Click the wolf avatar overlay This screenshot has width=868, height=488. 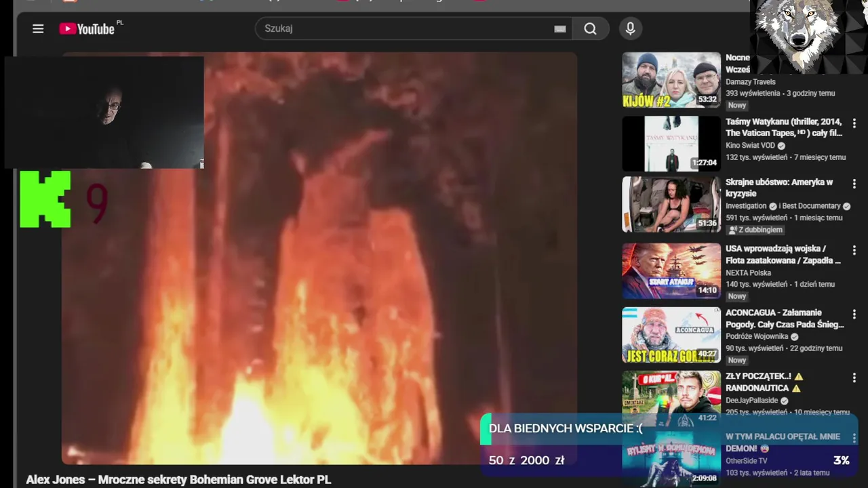click(807, 35)
